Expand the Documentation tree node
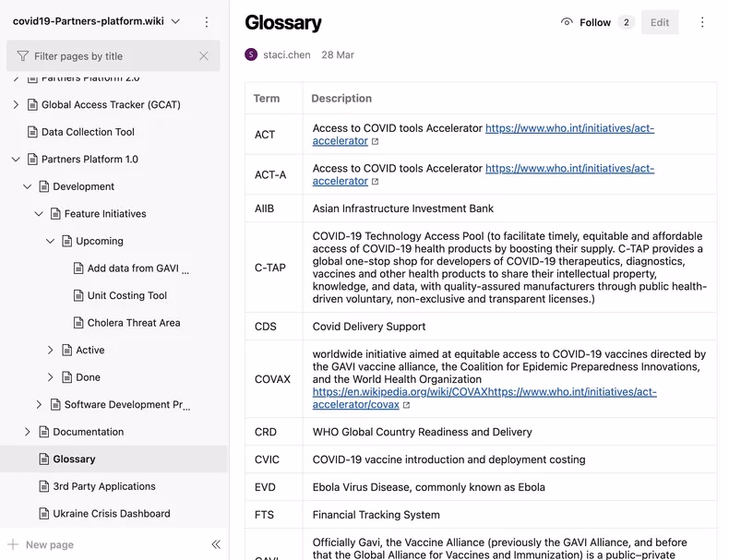 (x=28, y=432)
